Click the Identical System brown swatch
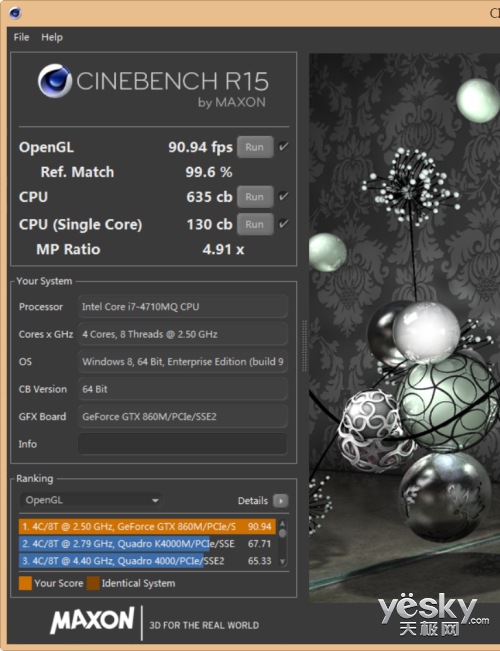The image size is (500, 651). pyautogui.click(x=93, y=583)
